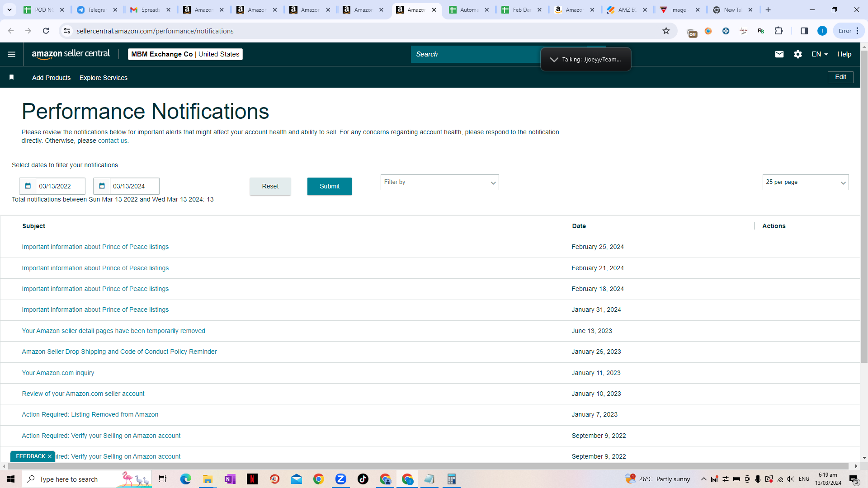Open the start date calendar icon
This screenshot has width=868, height=488.
pos(28,186)
